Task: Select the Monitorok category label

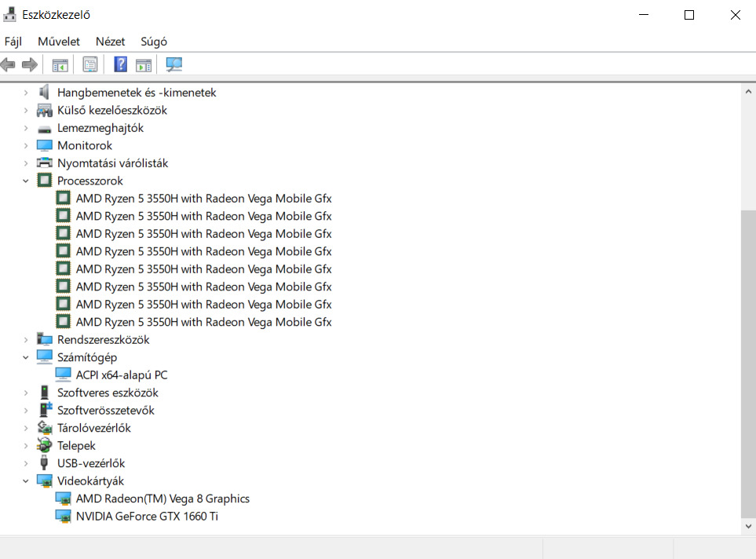Action: coord(84,145)
